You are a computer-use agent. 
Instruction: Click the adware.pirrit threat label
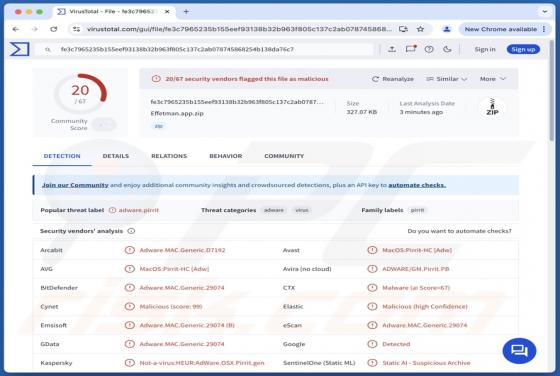tap(139, 210)
